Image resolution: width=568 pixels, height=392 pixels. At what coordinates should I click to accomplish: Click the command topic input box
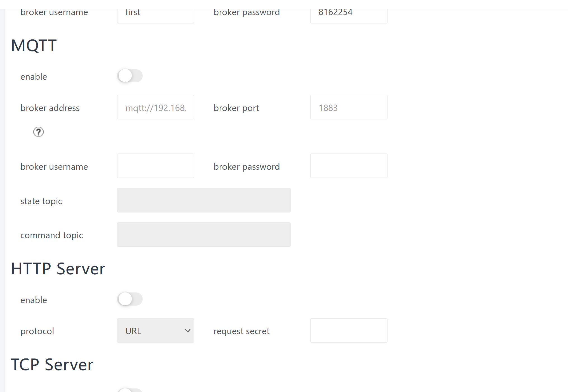point(203,235)
